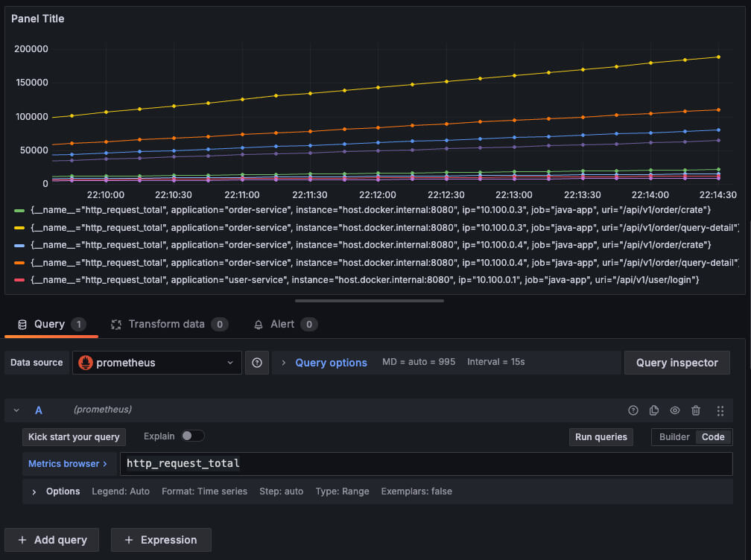Switch to the Transform data tab
The image size is (751, 560).
click(x=166, y=324)
